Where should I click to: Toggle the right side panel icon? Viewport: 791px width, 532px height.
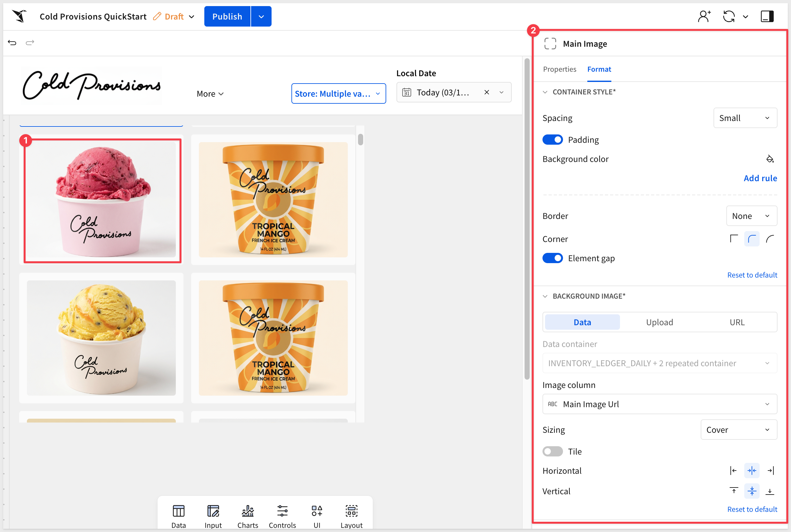point(767,16)
